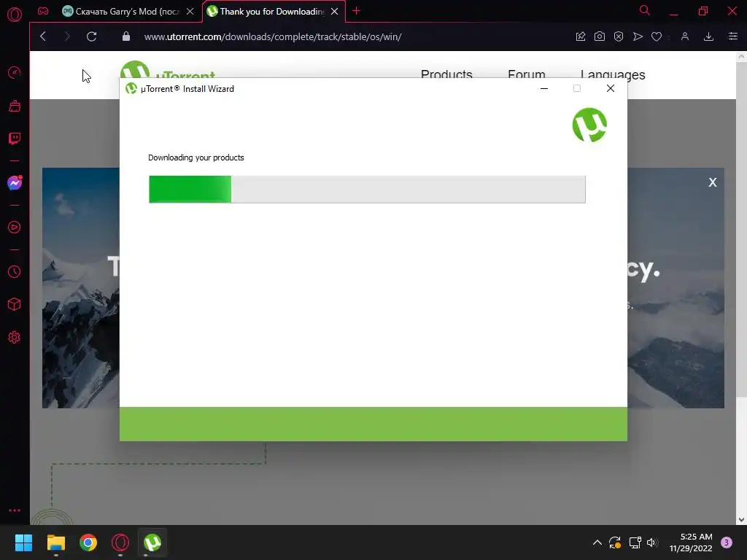
Task: Open Google Chrome from taskbar
Action: tap(88, 542)
